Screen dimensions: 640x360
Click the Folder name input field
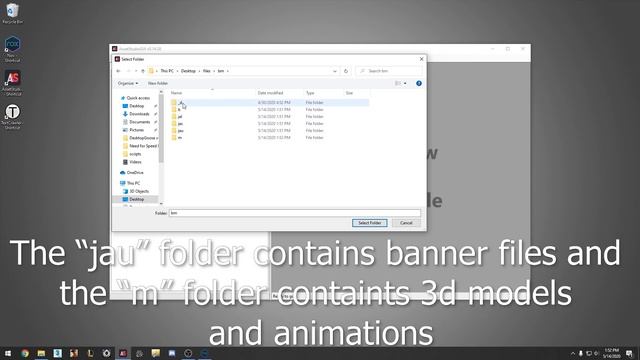(295, 213)
